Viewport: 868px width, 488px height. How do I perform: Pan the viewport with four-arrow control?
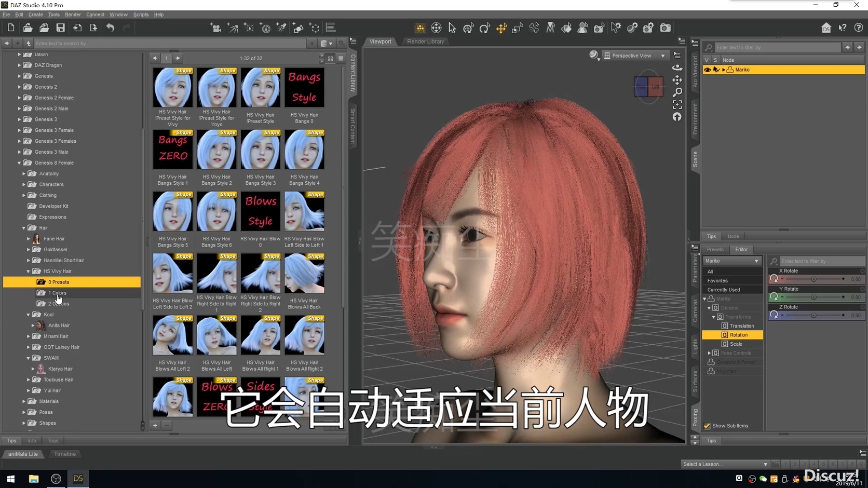tap(677, 80)
